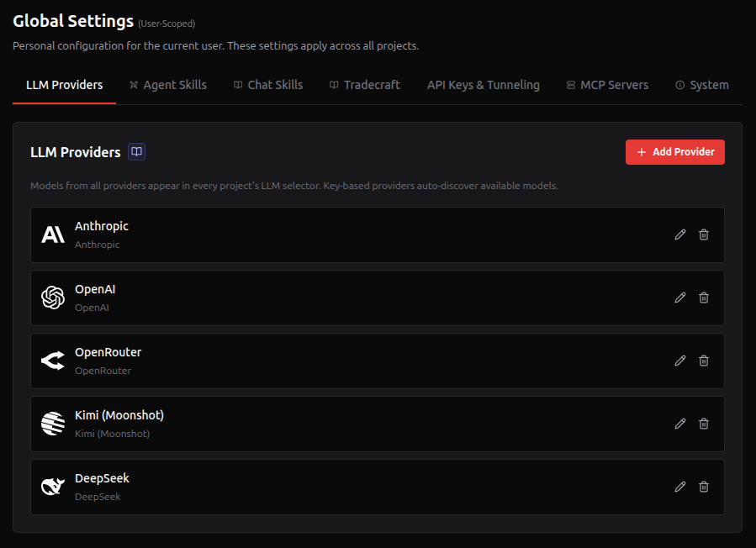This screenshot has width=756, height=548.
Task: Edit the OpenRouter provider entry
Action: click(679, 361)
